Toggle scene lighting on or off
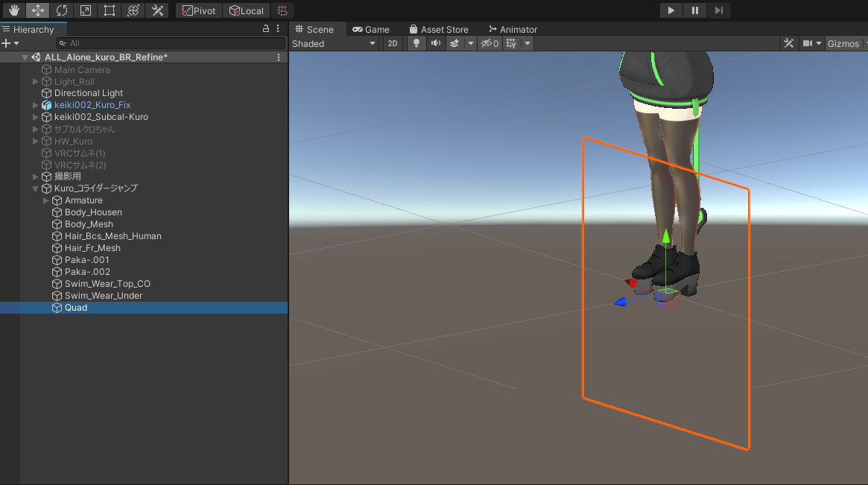This screenshot has height=485, width=868. [x=416, y=44]
